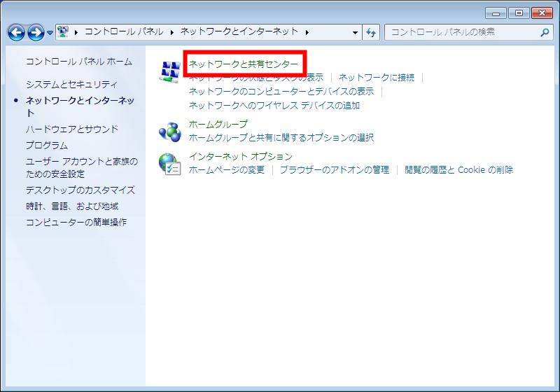The width and height of the screenshot is (560, 392).
Task: Open インターネット オプション heading link
Action: tap(241, 156)
